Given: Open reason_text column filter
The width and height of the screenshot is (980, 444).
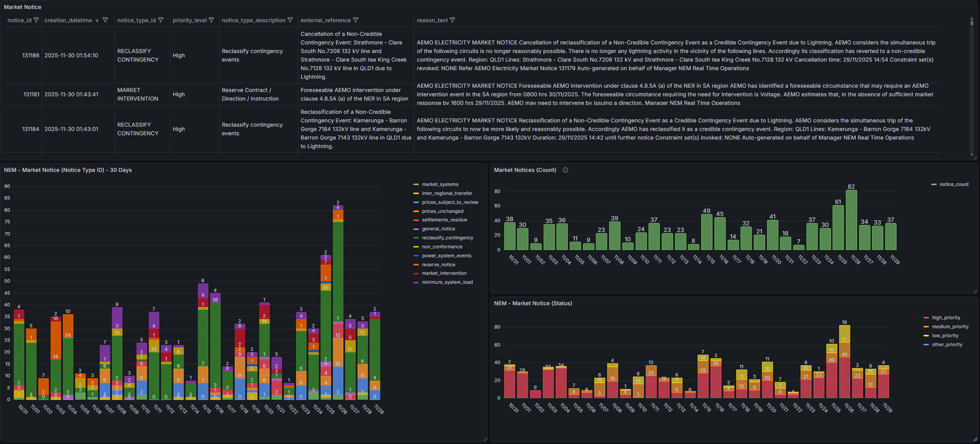Looking at the screenshot, I should (x=452, y=20).
